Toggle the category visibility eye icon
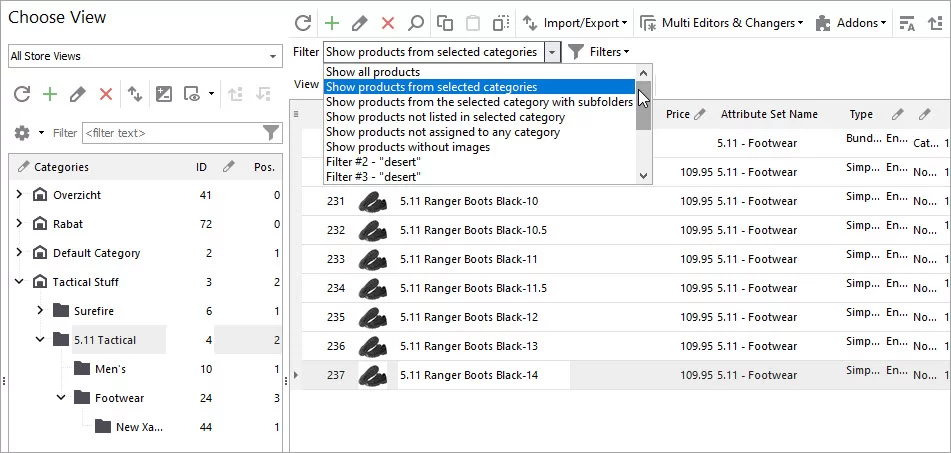 [x=193, y=94]
